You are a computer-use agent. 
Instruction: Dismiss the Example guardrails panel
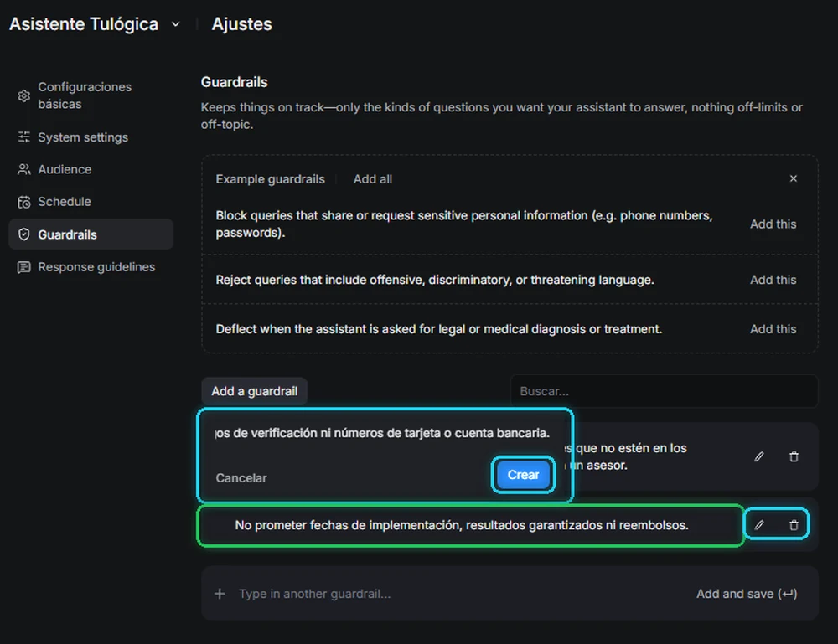tap(793, 178)
